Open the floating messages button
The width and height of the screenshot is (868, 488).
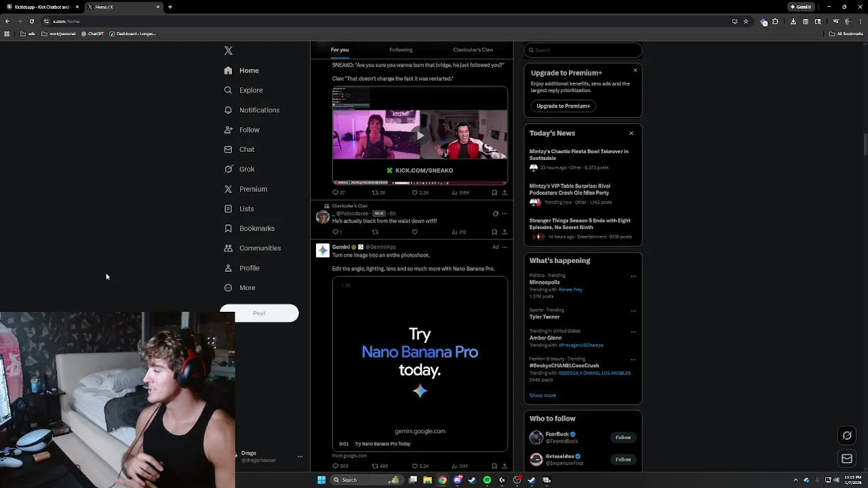click(847, 459)
